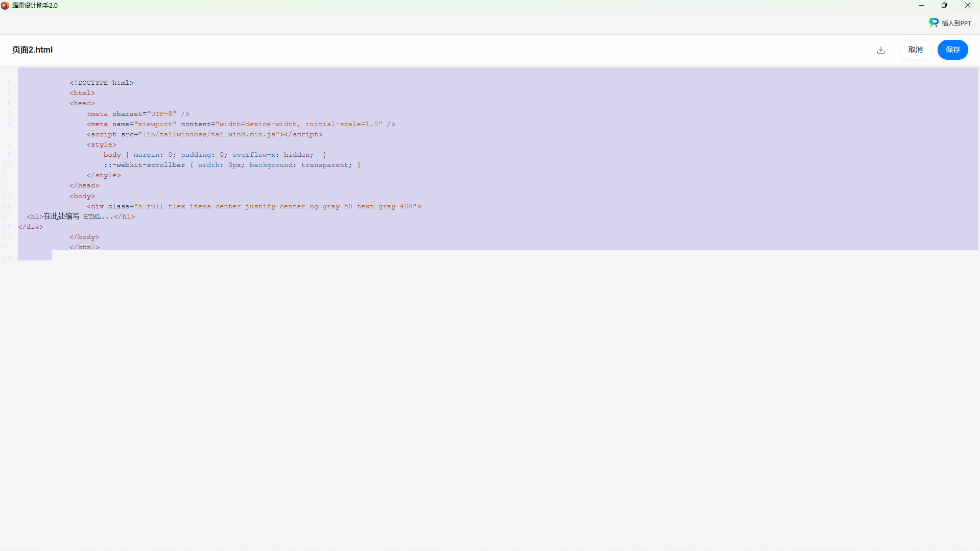Click the closing </html> tag line
Screen dimensions: 980x551
[x=84, y=247]
